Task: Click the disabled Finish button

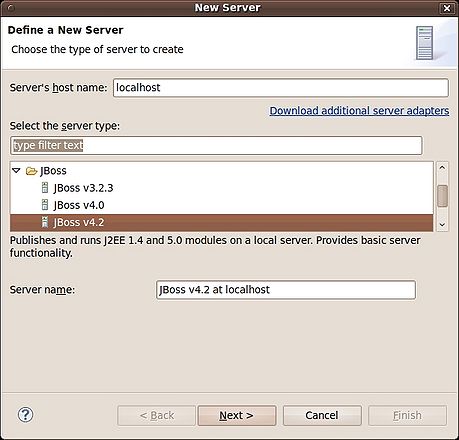Action: tap(407, 415)
